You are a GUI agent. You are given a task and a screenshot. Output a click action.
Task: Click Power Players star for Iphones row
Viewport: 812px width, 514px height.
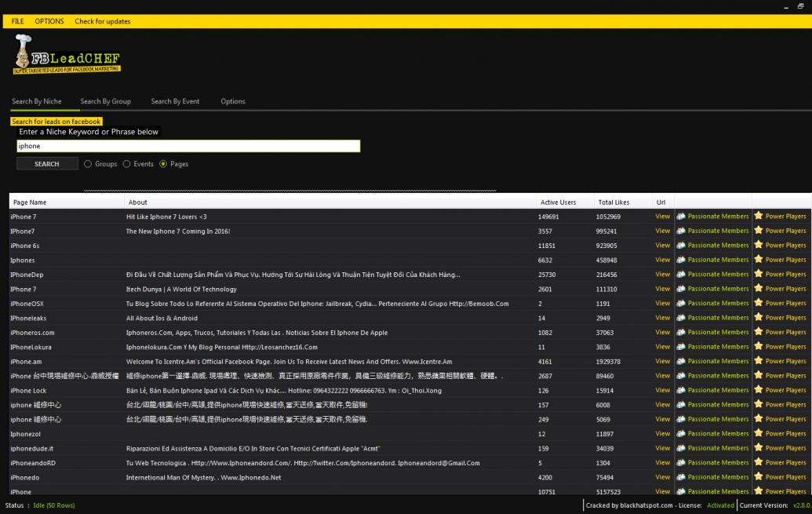759,260
